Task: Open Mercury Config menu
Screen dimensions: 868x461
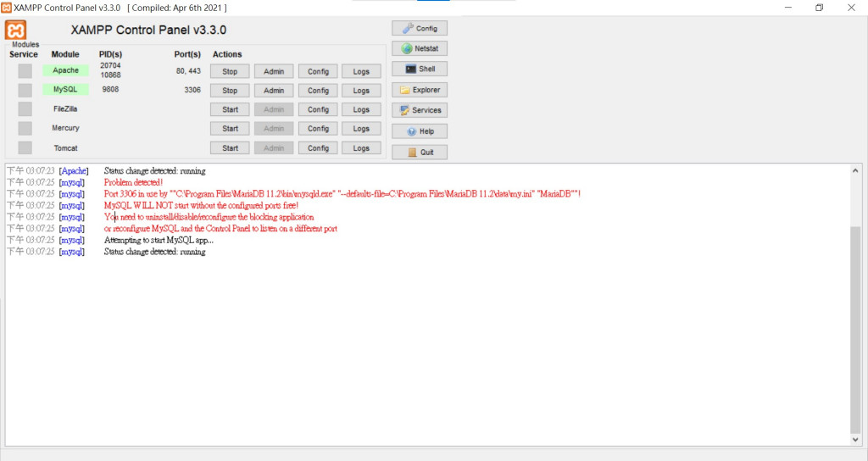Action: tap(319, 129)
